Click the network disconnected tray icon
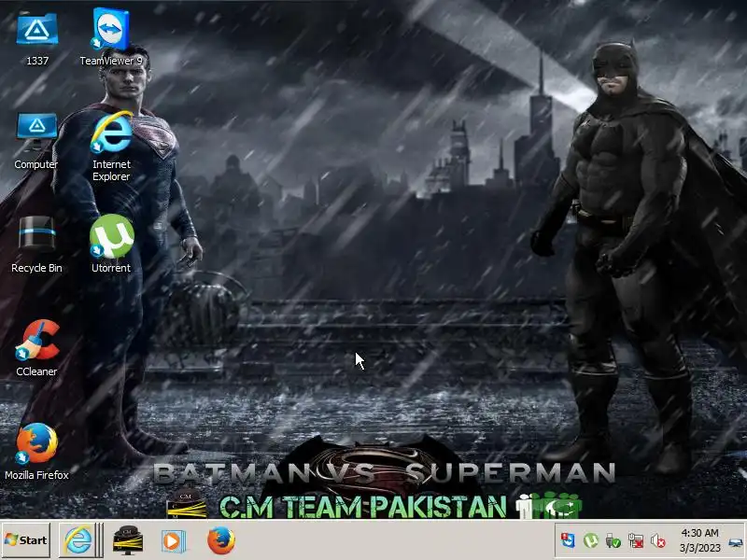The image size is (747, 560). 636,540
